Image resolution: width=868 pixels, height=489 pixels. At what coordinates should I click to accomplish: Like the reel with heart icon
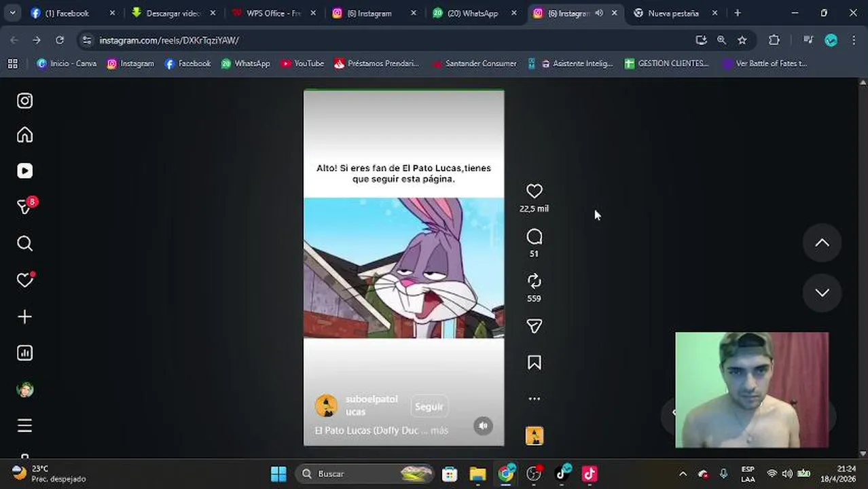coord(535,192)
